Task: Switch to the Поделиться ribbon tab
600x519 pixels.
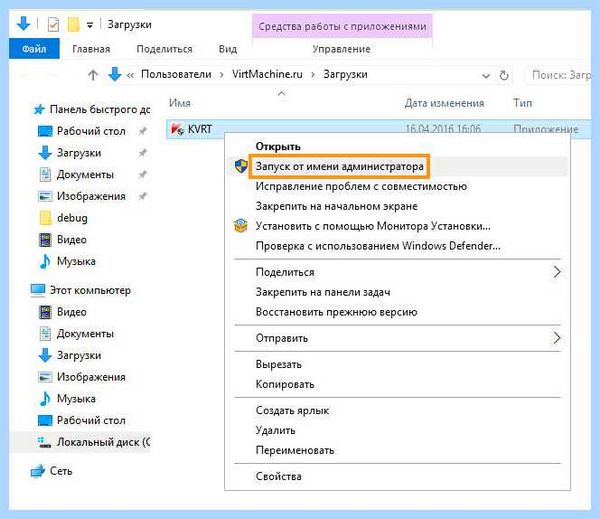Action: (165, 49)
